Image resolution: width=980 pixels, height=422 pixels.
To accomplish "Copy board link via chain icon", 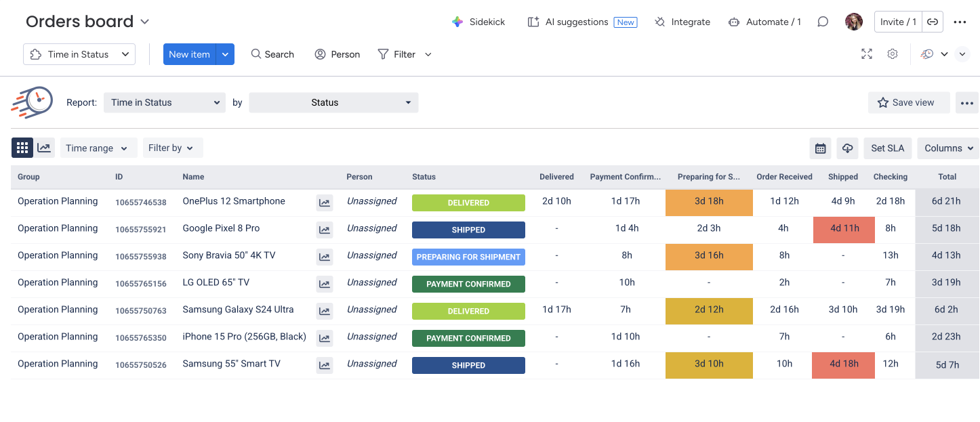I will pyautogui.click(x=933, y=22).
